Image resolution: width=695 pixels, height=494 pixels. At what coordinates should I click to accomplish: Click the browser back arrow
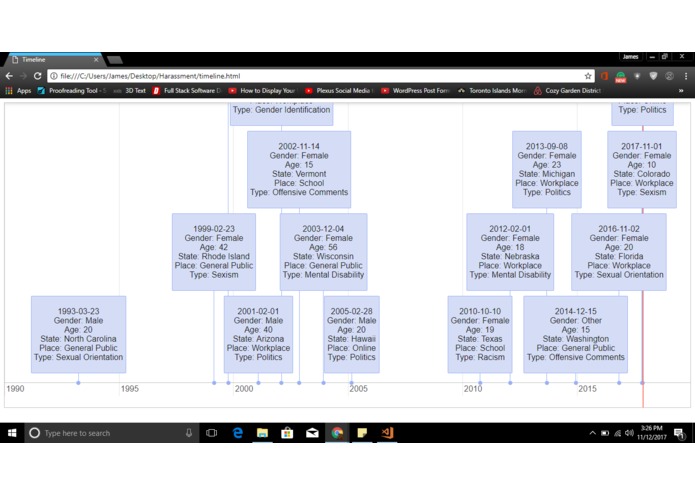pyautogui.click(x=9, y=76)
